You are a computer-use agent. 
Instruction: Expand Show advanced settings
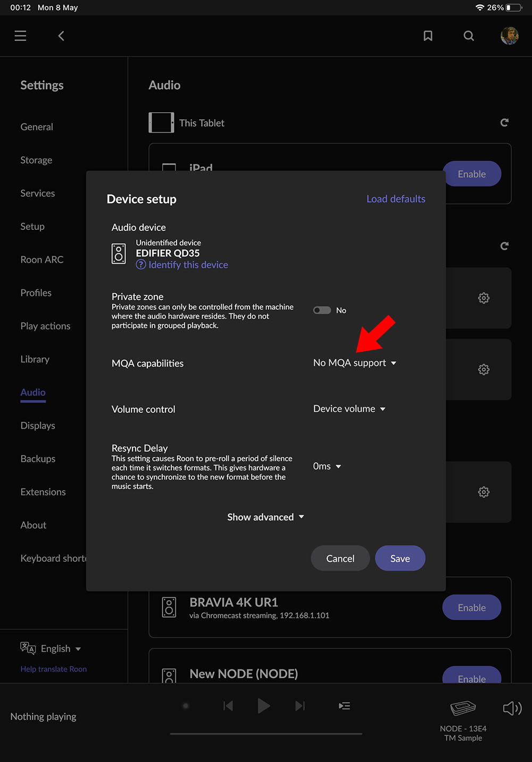click(x=265, y=517)
